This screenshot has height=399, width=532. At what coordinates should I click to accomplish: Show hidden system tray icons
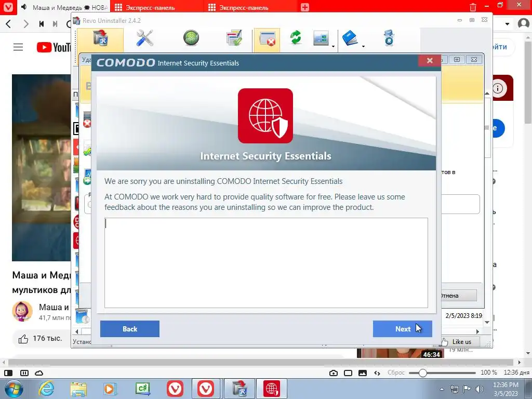click(442, 389)
